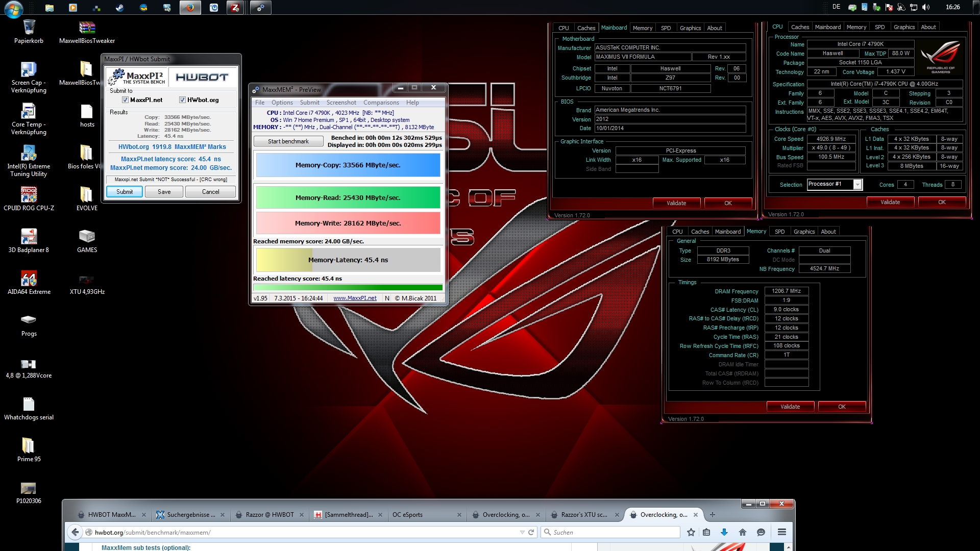
Task: Switch to Graphics tab in top-right CPU-Z window
Action: tap(904, 27)
